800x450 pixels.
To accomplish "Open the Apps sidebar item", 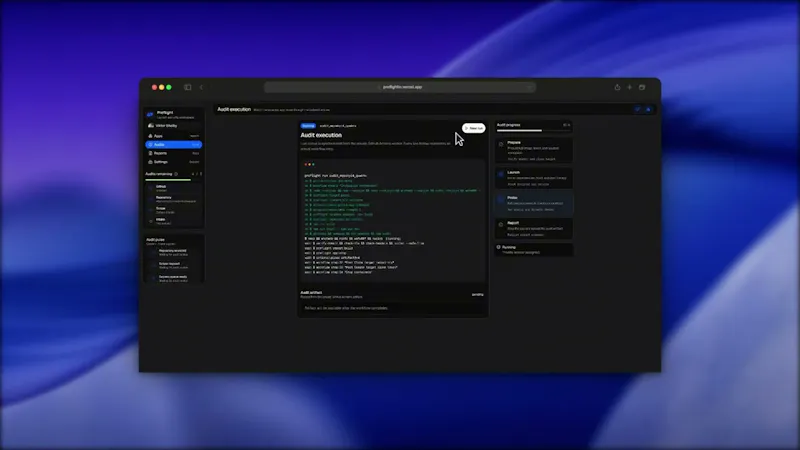I will (x=173, y=136).
